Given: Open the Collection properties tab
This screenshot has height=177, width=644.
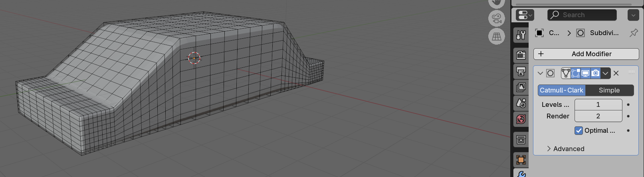Looking at the screenshot, I should (x=521, y=140).
